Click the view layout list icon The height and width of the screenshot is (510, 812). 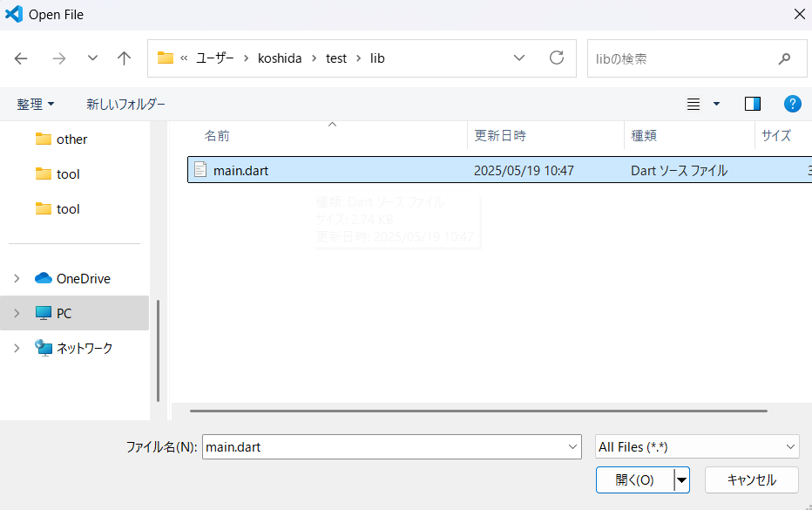coord(694,104)
